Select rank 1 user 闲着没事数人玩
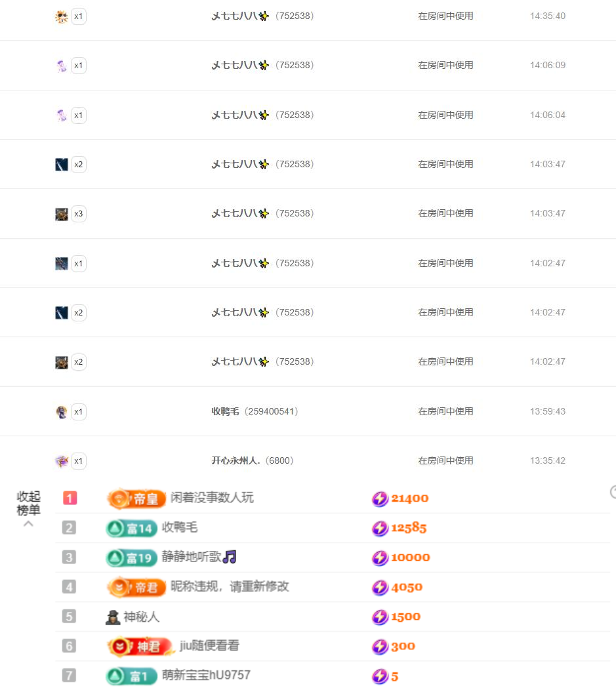 (x=212, y=498)
